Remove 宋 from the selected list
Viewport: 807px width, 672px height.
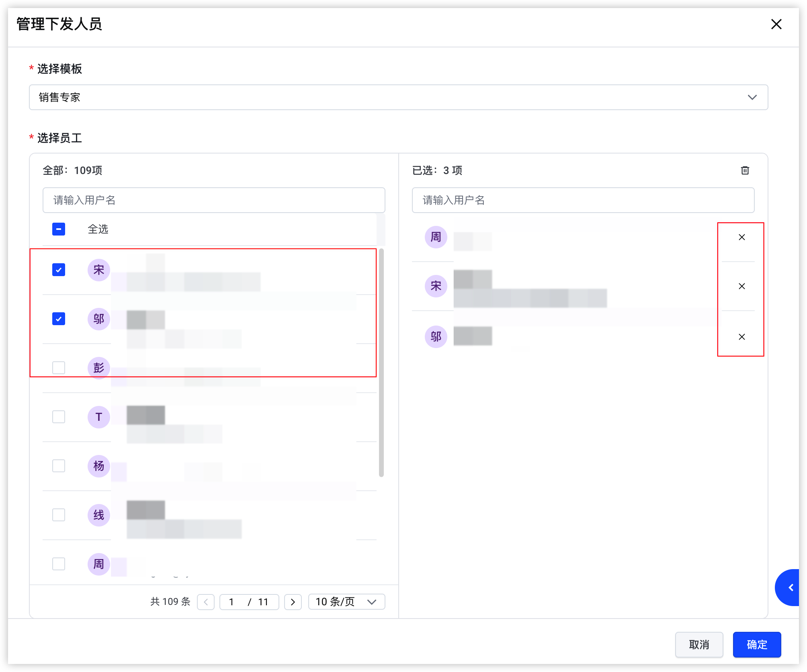pos(741,286)
